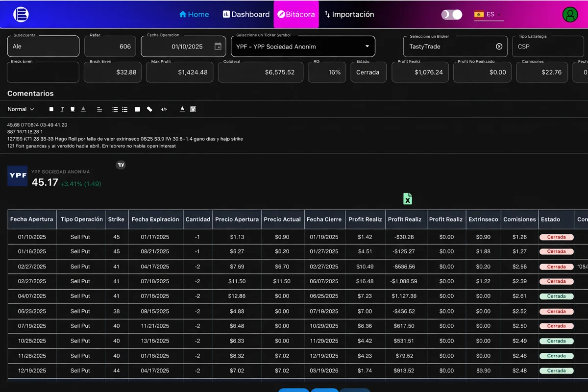588x392 pixels.
Task: Click the Estado field showing Cerrada
Action: (x=368, y=72)
